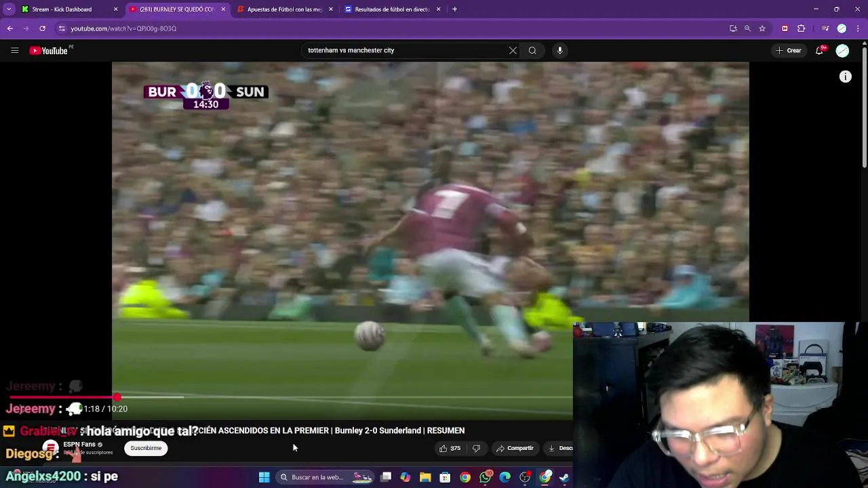
Task: Click the magnifier search button
Action: (x=532, y=50)
